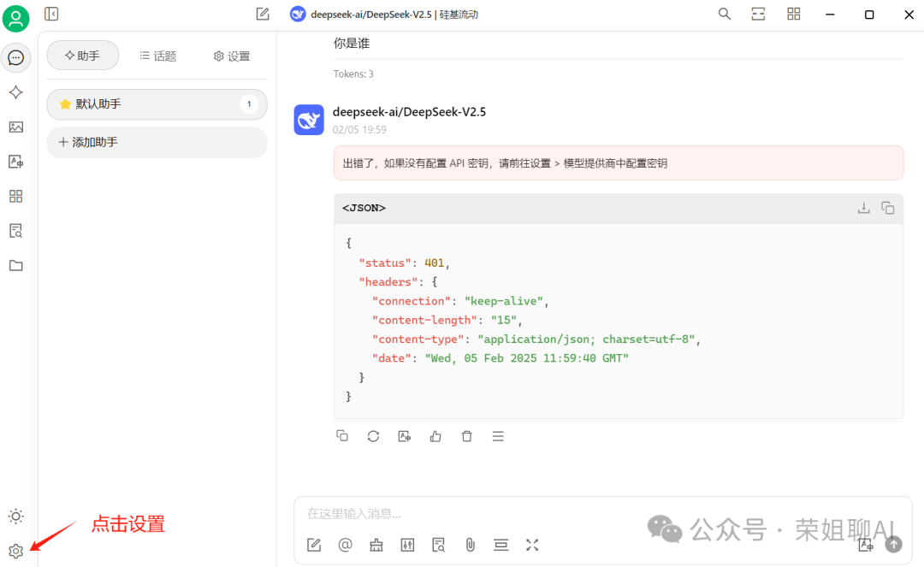
Task: Open the reply's more options menu
Action: tap(498, 436)
